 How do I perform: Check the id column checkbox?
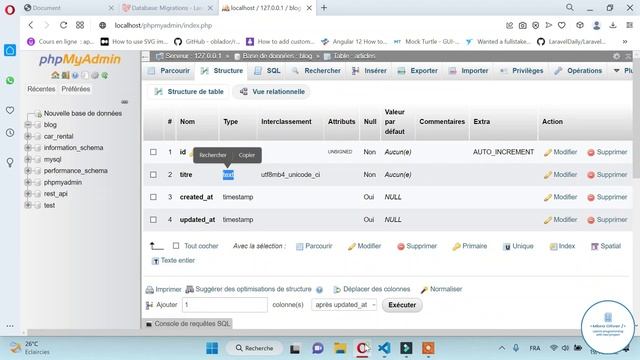coord(153,152)
